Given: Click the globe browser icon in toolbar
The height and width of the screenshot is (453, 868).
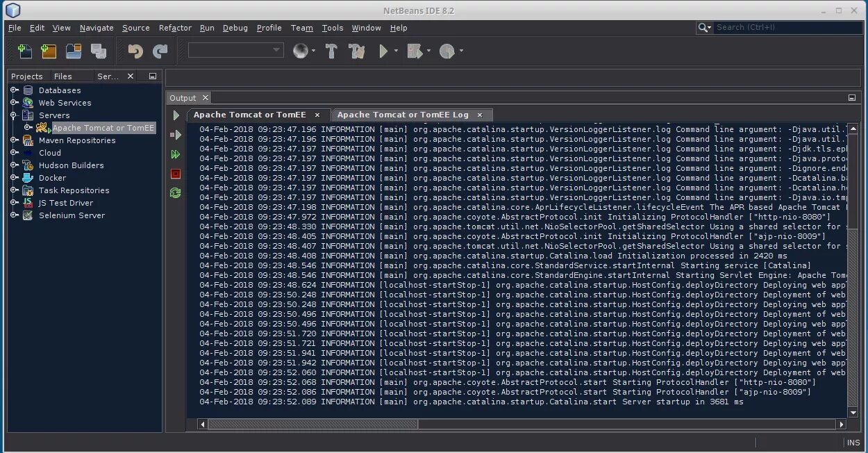Looking at the screenshot, I should click(x=301, y=51).
